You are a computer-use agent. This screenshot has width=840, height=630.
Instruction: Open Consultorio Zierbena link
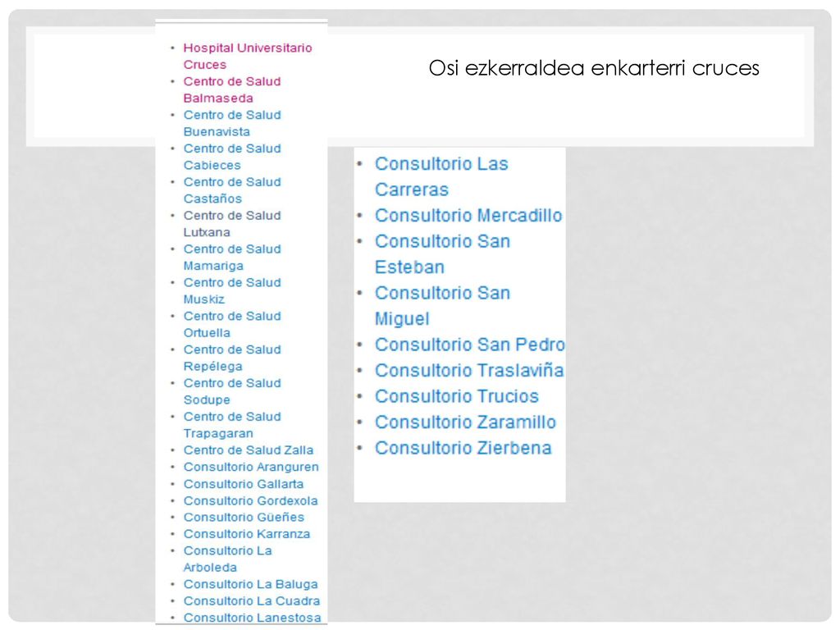[463, 447]
